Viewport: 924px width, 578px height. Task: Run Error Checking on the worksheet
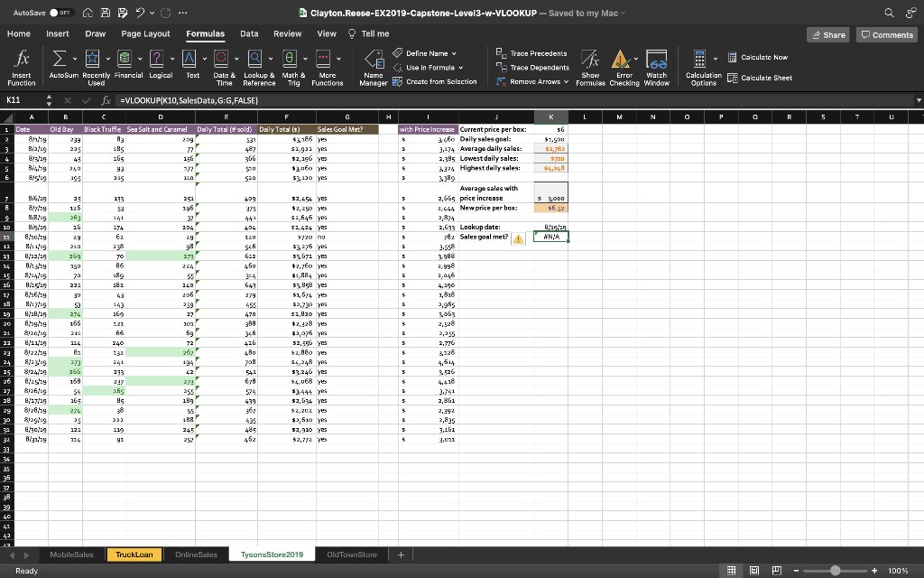click(623, 66)
